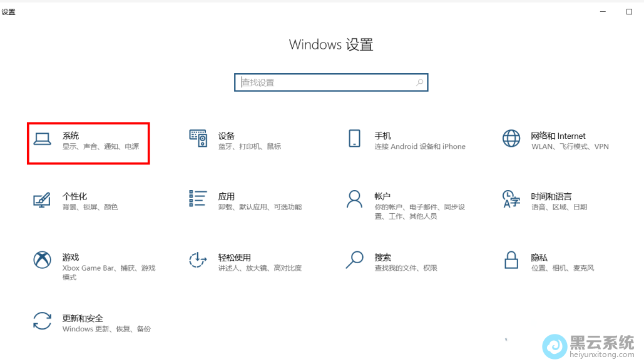Click the Windows 更新、恢复、备份 description text
Screen dimensions: 644x362
106,328
